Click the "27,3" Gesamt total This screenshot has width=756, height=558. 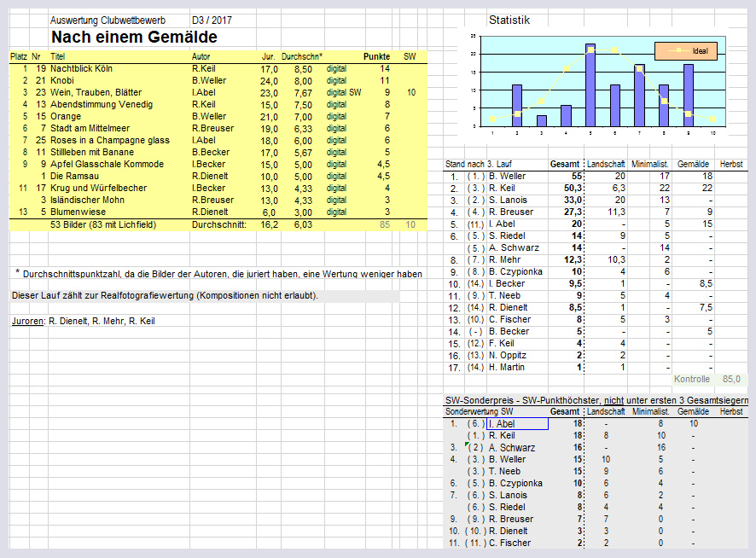coord(573,212)
